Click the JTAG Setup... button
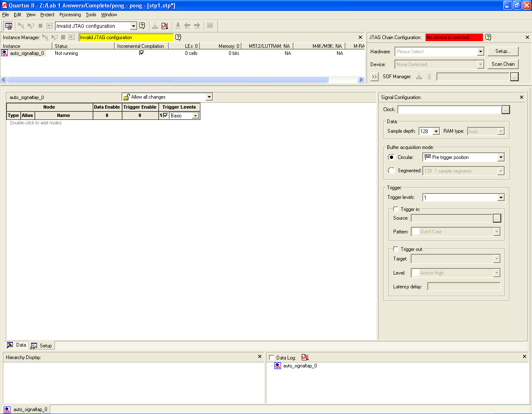Viewport: 532px width, 414px height. tap(503, 51)
